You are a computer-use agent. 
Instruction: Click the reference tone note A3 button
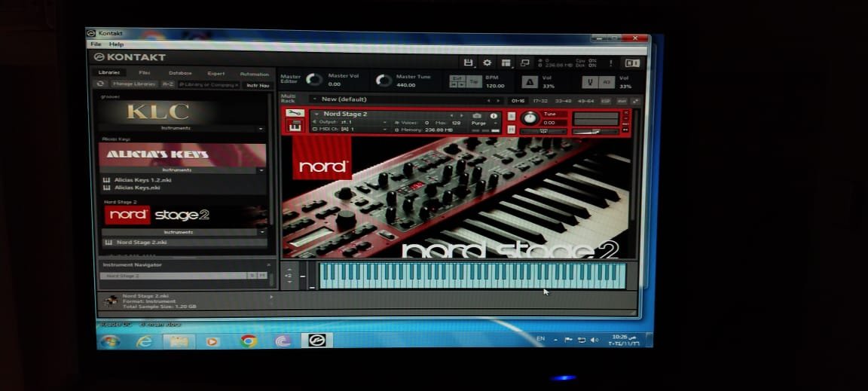tap(606, 82)
